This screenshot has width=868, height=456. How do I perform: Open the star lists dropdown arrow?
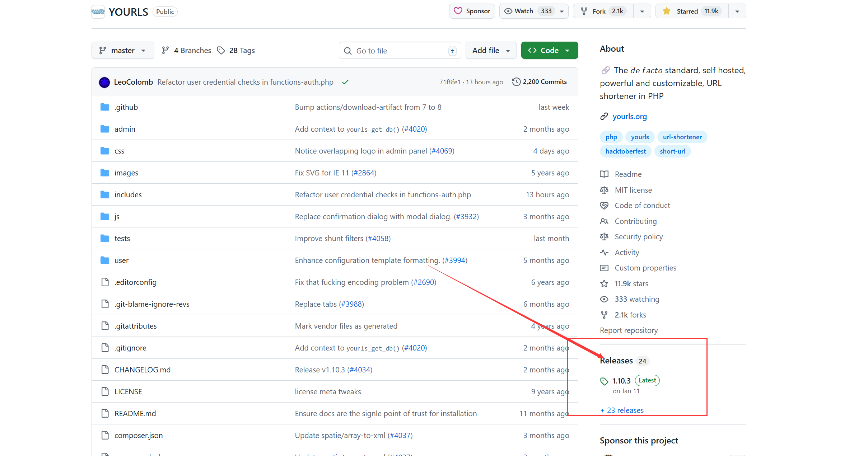737,11
